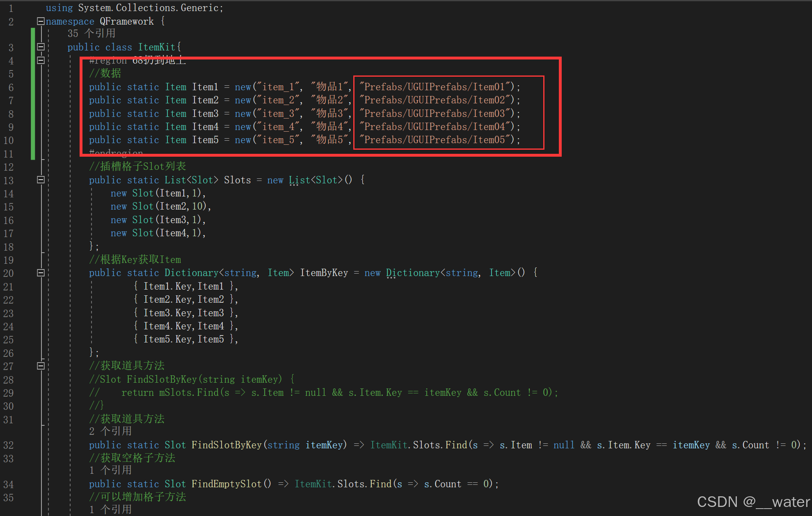The width and height of the screenshot is (812, 516).
Task: Collapse the ItemKit class block
Action: [x=41, y=47]
